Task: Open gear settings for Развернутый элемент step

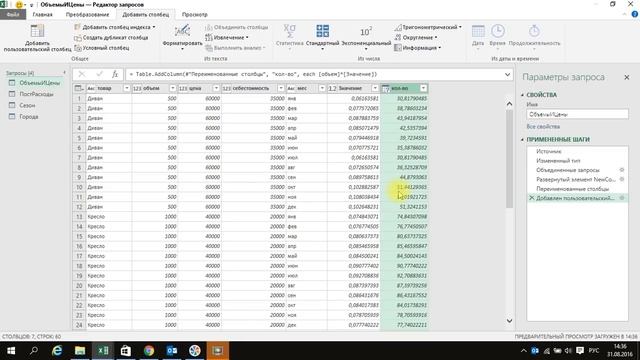Action: click(622, 179)
